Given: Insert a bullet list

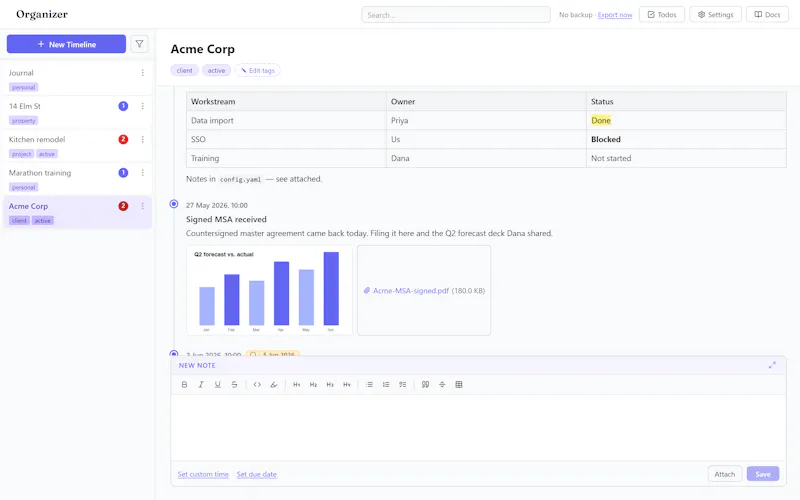Looking at the screenshot, I should (x=369, y=385).
